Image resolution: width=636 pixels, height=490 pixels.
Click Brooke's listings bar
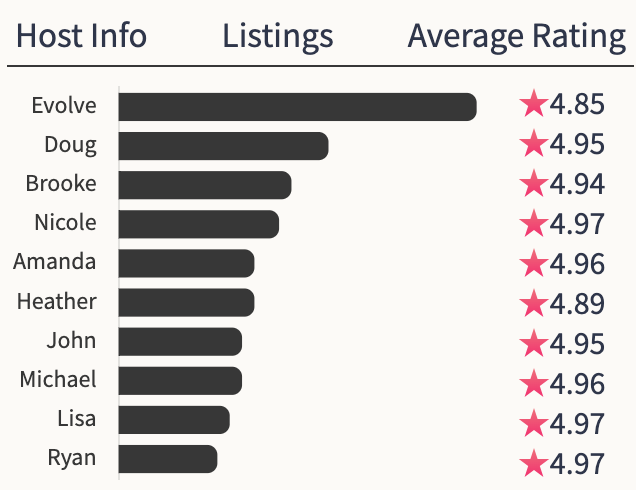[205, 185]
